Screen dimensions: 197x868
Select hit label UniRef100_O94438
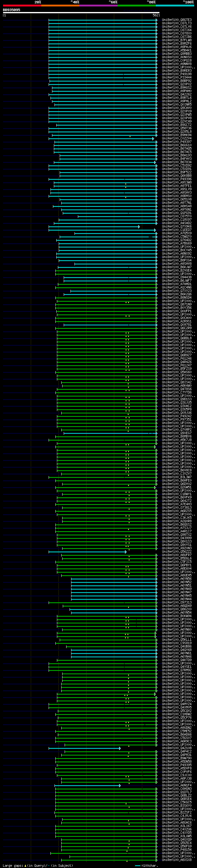pos(177,277)
